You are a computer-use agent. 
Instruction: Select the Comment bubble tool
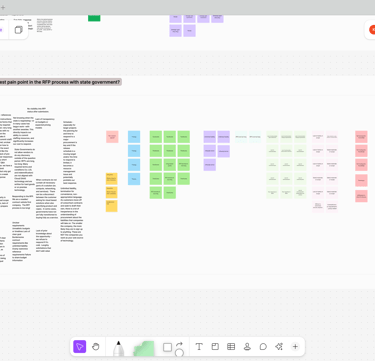263,347
